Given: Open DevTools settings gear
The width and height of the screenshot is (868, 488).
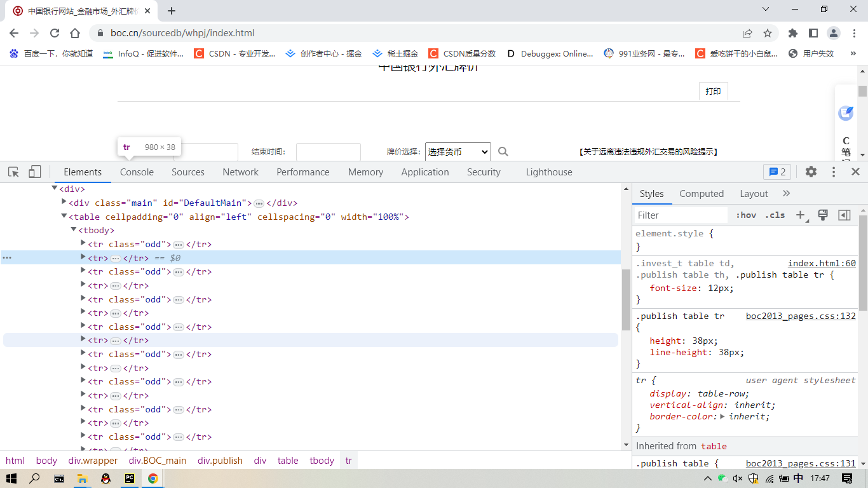Looking at the screenshot, I should click(x=811, y=172).
